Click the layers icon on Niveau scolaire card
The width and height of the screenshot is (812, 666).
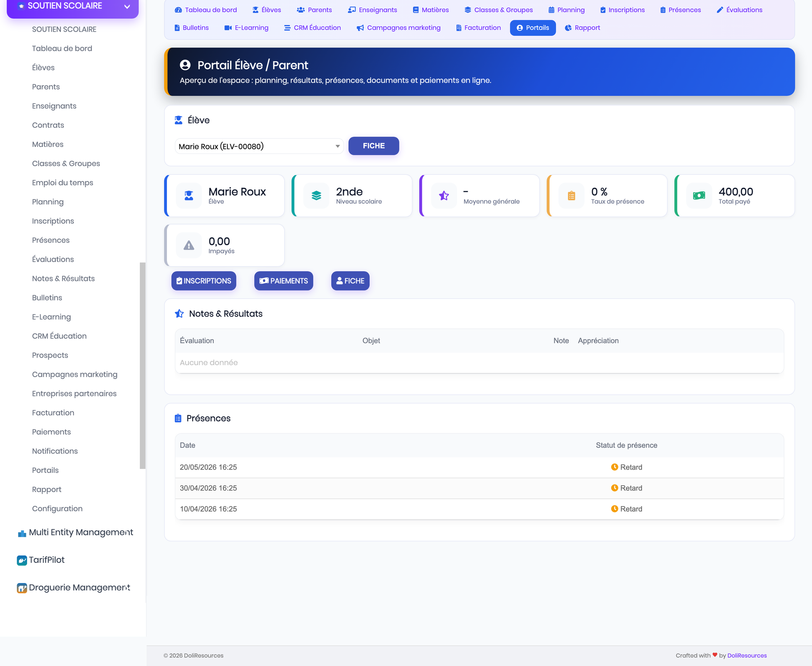coord(316,196)
